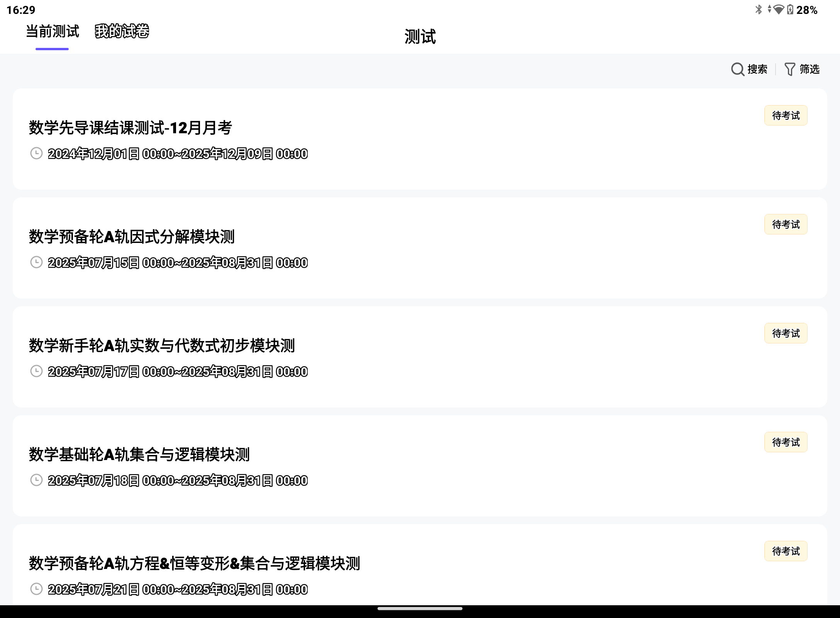This screenshot has height=618, width=840.
Task: Click clock icon beside 2025年07月18日 date
Action: pos(36,480)
